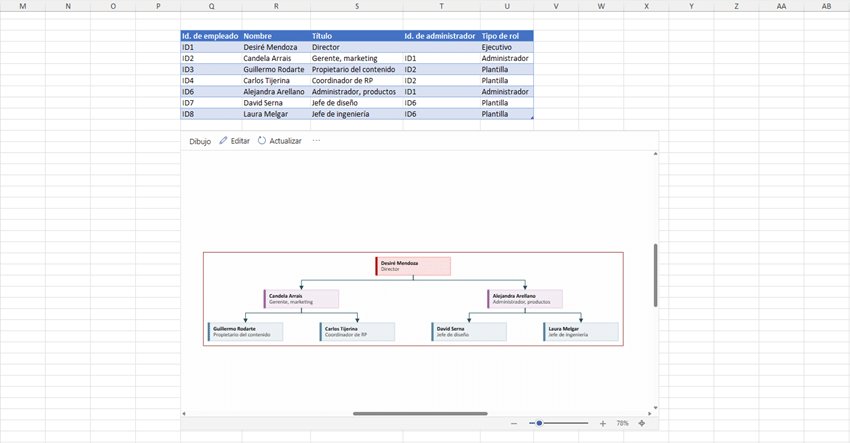Select the David Serna org chart shape
Image resolution: width=850 pixels, height=443 pixels.
click(x=469, y=332)
